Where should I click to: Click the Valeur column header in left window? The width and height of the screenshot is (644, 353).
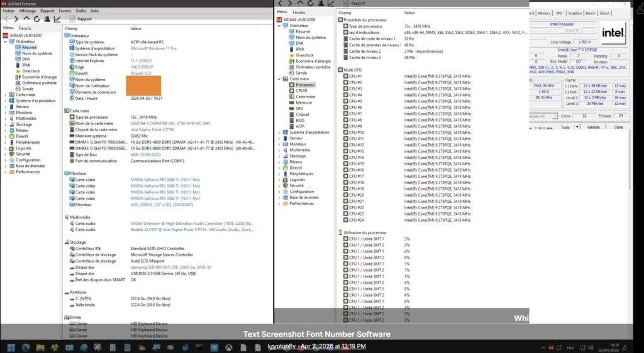[x=136, y=29]
